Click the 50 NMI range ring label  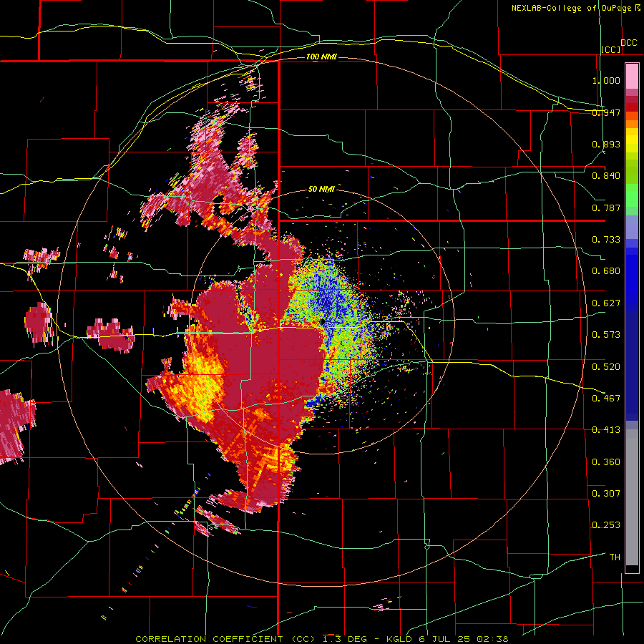coord(321,190)
